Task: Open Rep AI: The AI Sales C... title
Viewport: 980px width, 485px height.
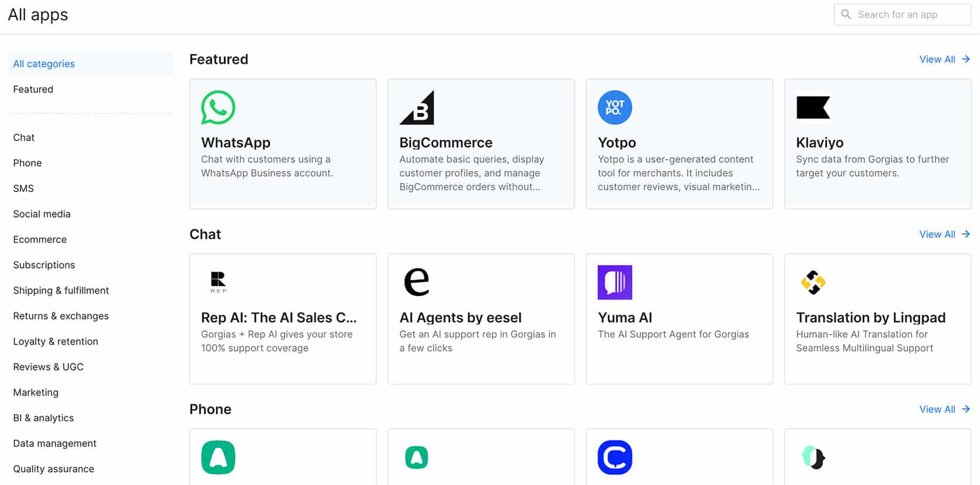Action: point(278,318)
